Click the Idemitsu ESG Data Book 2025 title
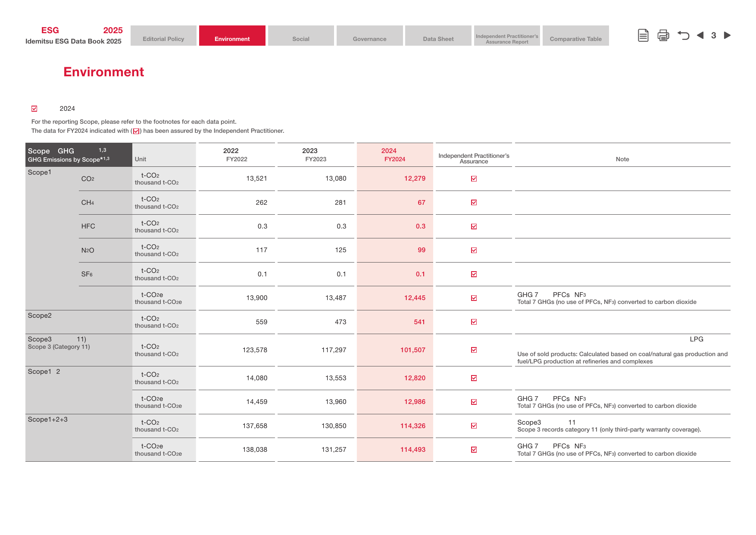756x535 pixels. tap(73, 41)
